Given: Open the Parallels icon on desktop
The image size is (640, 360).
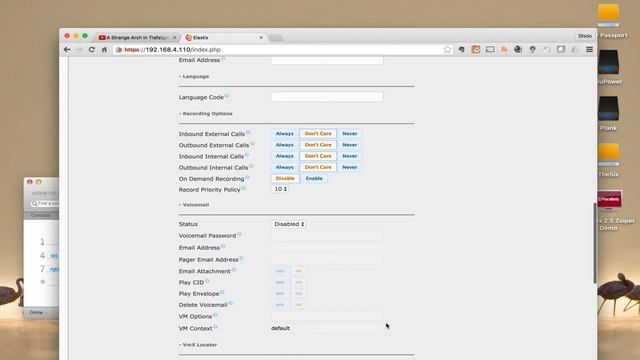Looking at the screenshot, I should tap(609, 200).
